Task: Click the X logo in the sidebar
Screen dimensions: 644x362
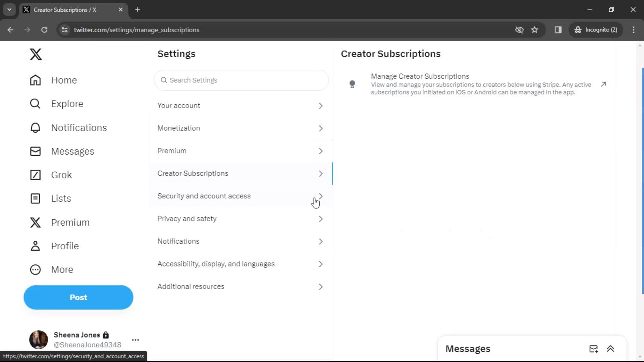Action: click(x=36, y=54)
